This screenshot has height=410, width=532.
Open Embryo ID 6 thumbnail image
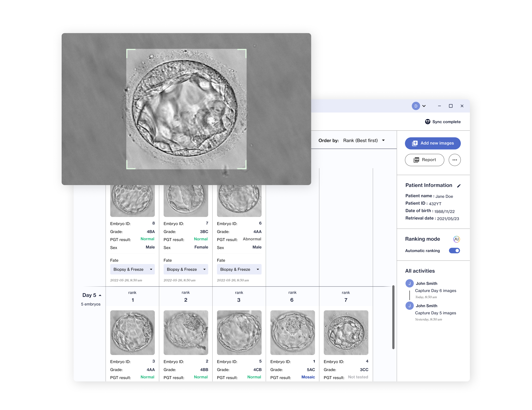click(x=239, y=201)
